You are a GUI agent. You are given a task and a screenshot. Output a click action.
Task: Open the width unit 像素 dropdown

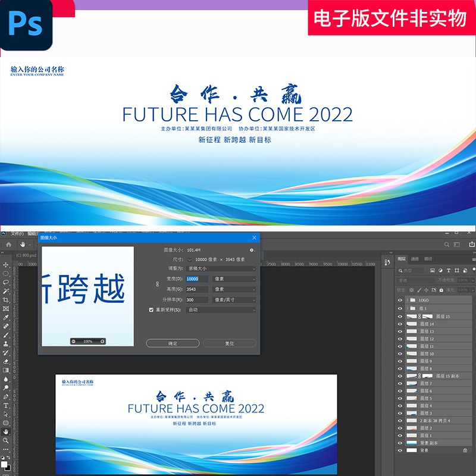click(x=233, y=279)
